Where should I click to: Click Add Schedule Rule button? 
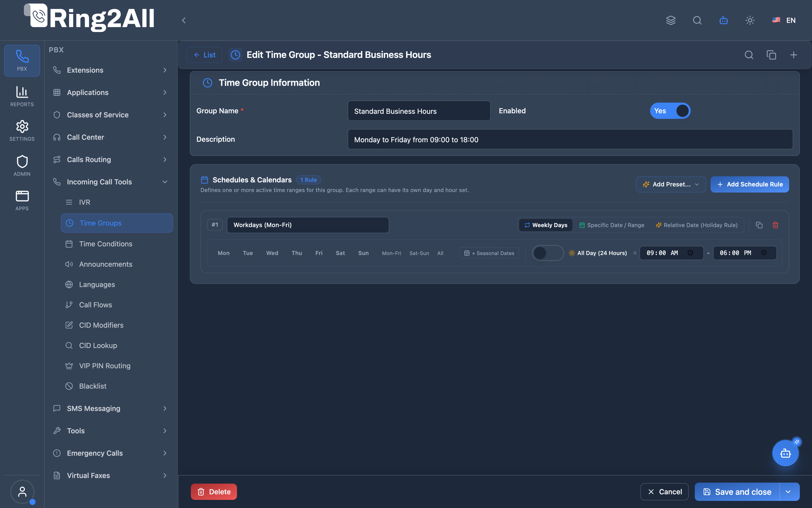tap(750, 184)
